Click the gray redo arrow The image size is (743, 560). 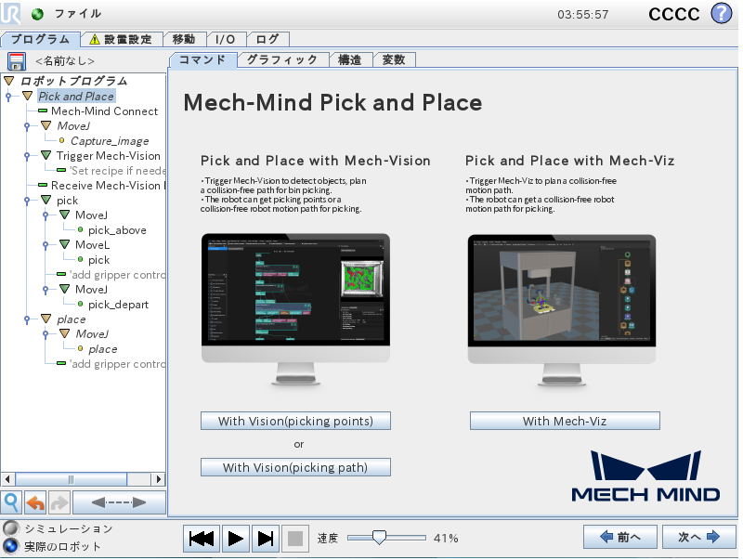59,502
